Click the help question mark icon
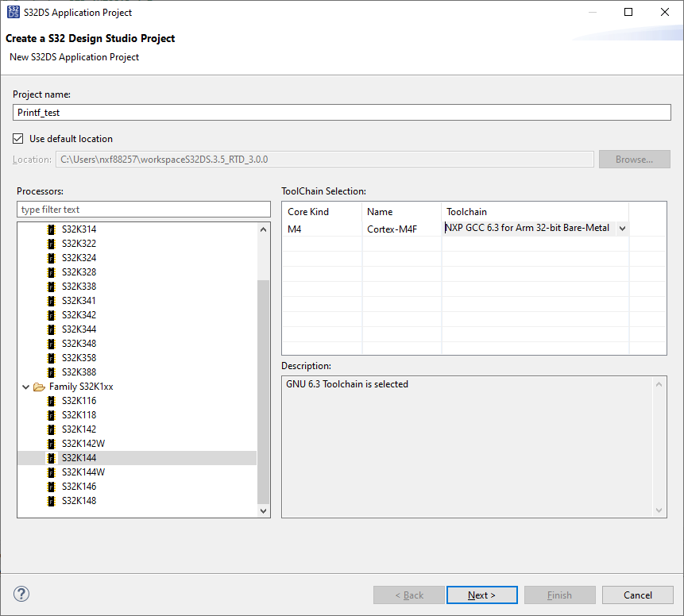The image size is (684, 616). (x=21, y=593)
